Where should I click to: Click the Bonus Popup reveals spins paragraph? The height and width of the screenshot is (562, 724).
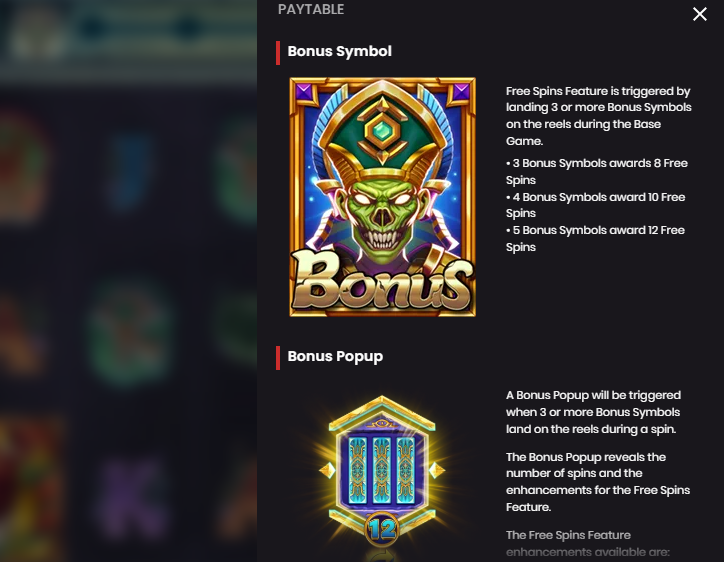598,482
